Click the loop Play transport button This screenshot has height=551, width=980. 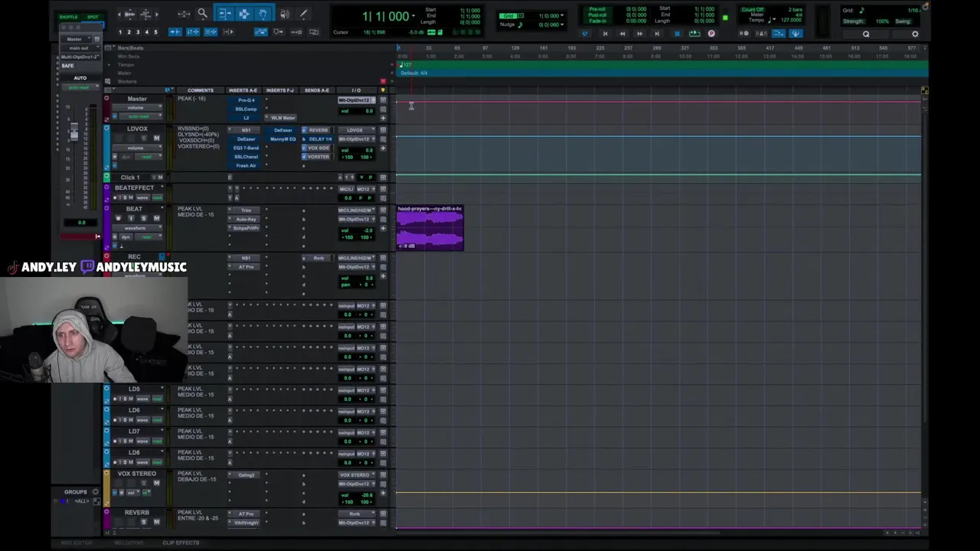tap(694, 34)
